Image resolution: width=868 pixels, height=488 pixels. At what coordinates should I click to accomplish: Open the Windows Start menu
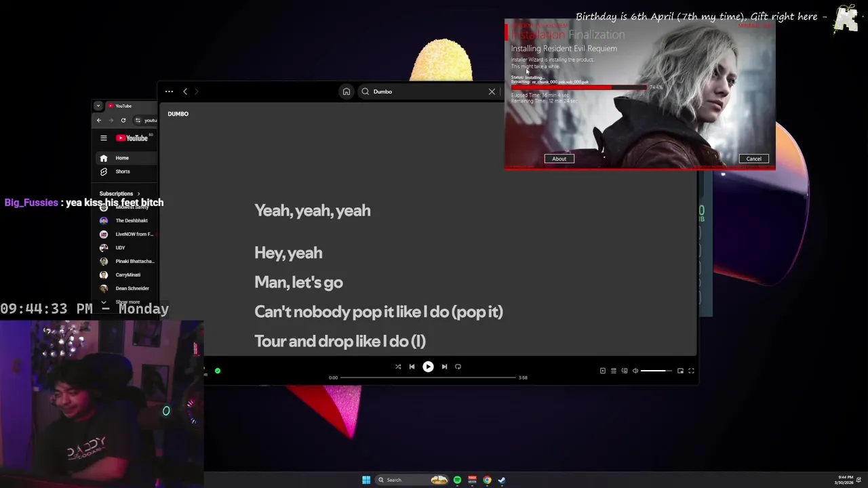366,480
